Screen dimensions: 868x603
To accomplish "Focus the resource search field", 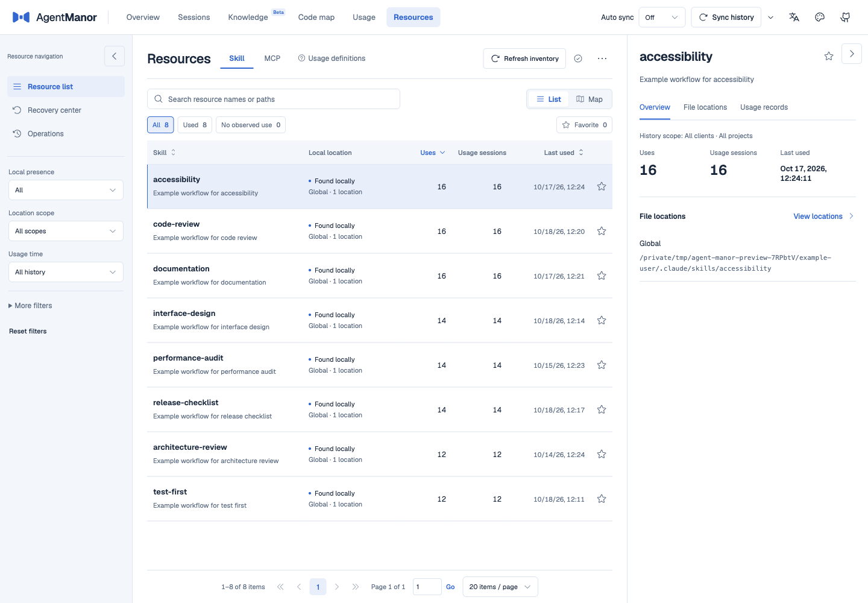I will coord(274,99).
